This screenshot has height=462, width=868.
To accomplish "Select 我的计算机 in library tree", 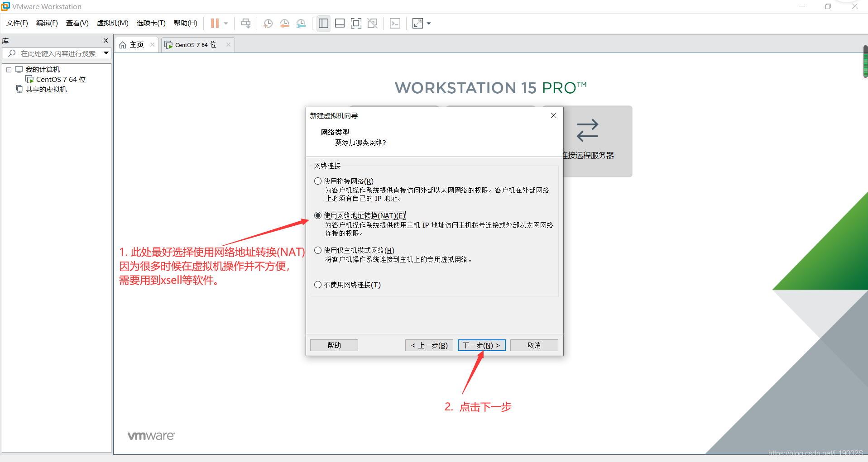I will click(43, 70).
